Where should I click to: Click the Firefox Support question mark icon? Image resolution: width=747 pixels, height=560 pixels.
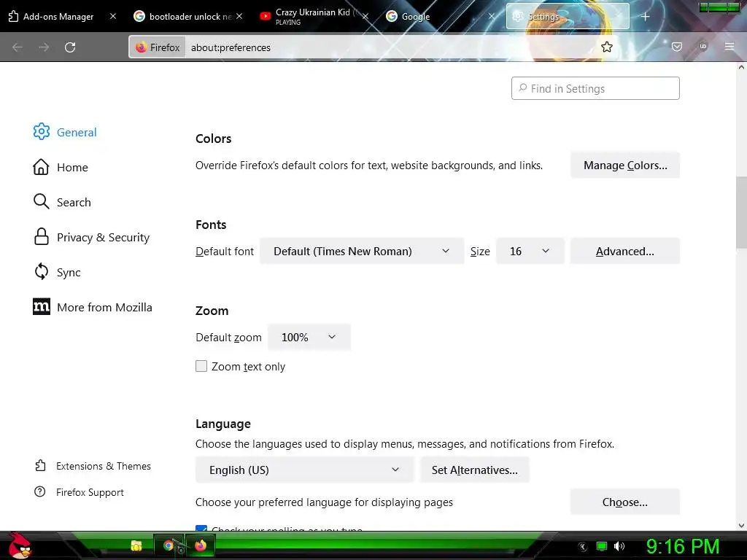(x=40, y=491)
